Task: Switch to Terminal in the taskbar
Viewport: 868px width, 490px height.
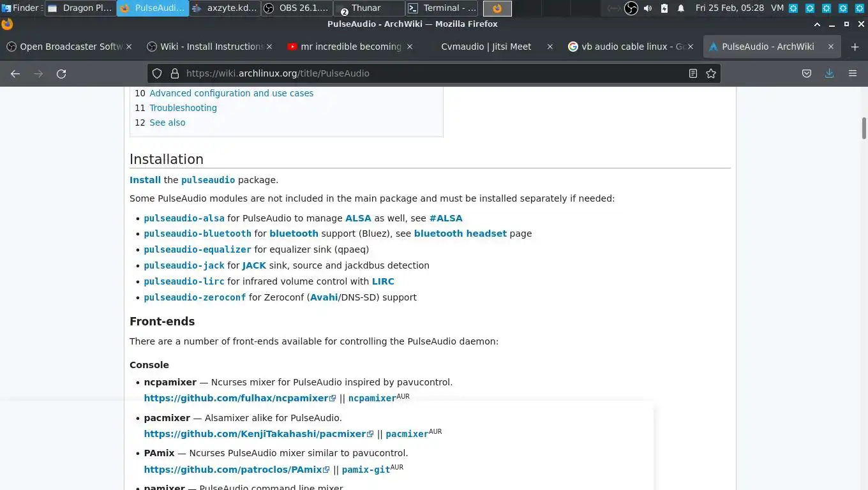Action: tap(442, 8)
